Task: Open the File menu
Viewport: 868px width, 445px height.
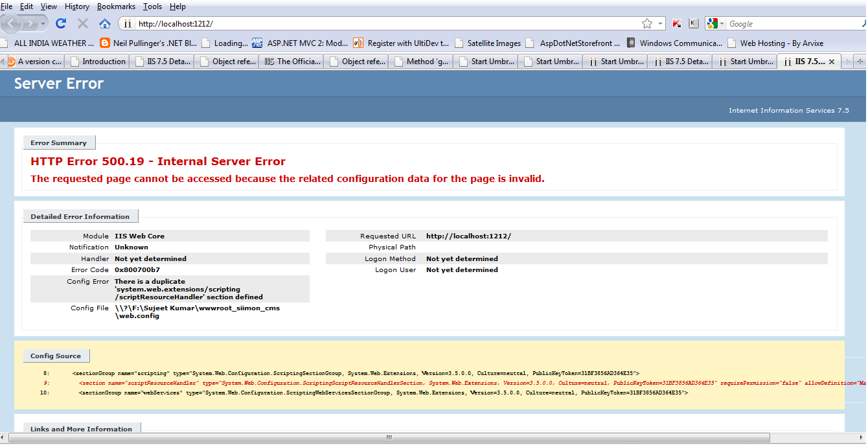Action: click(6, 6)
